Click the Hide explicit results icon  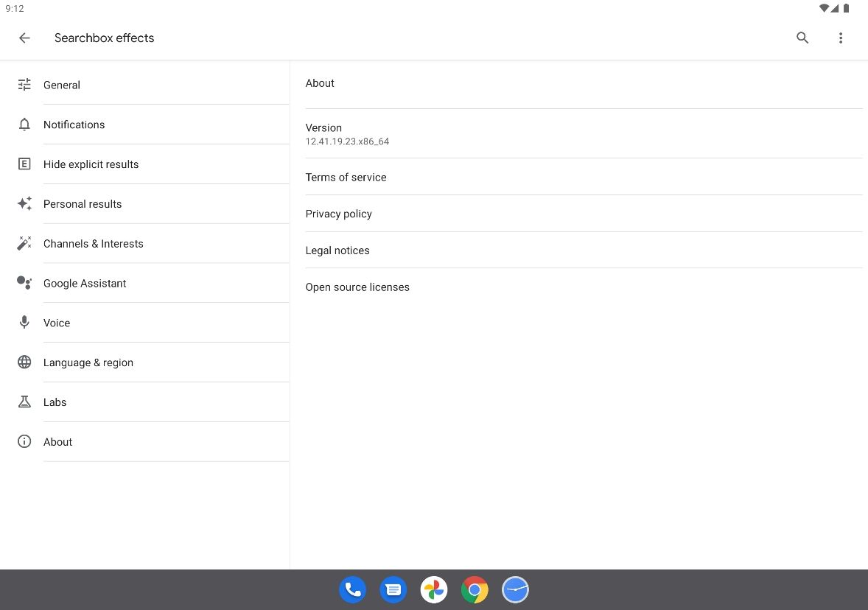(24, 164)
